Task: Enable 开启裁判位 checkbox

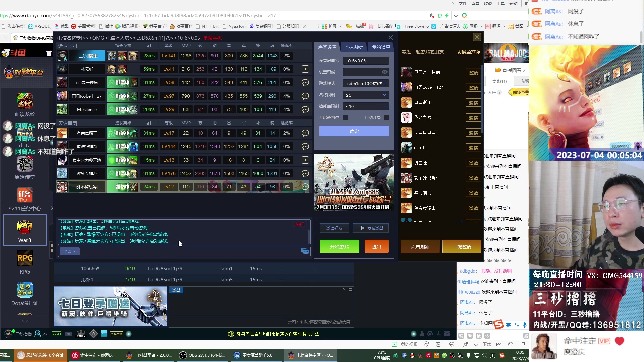Action: pos(346,118)
